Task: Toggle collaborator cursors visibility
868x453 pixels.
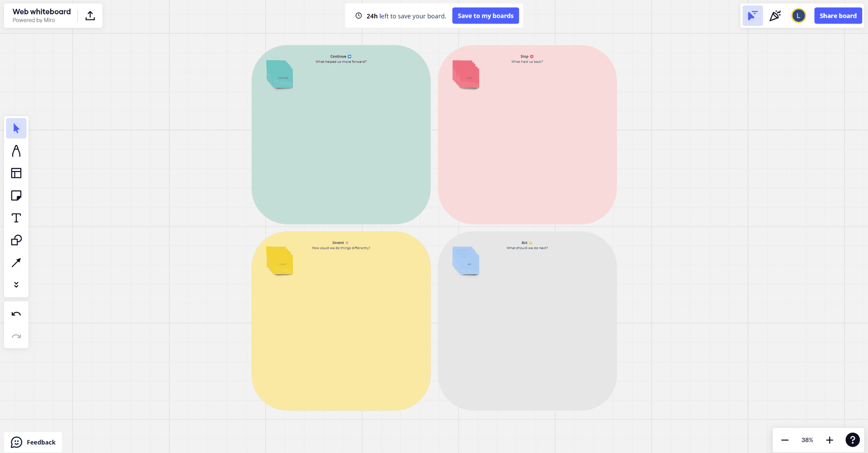Action: [x=753, y=16]
